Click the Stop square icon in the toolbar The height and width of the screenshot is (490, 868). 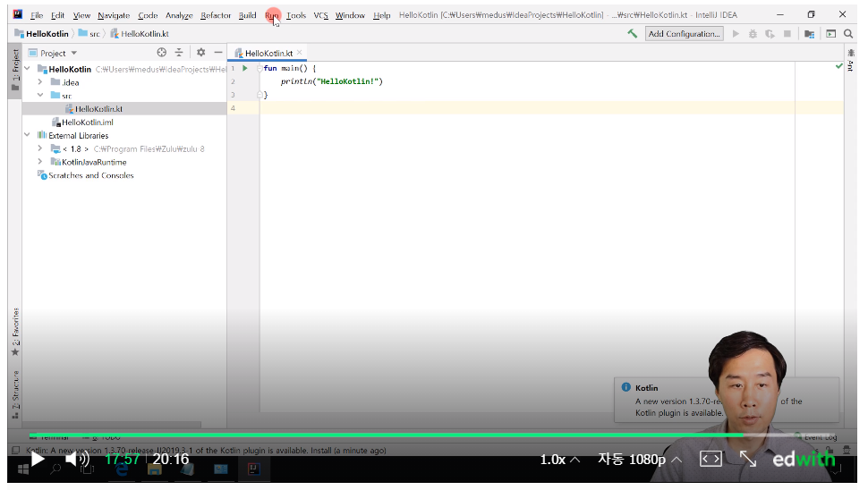click(x=787, y=34)
